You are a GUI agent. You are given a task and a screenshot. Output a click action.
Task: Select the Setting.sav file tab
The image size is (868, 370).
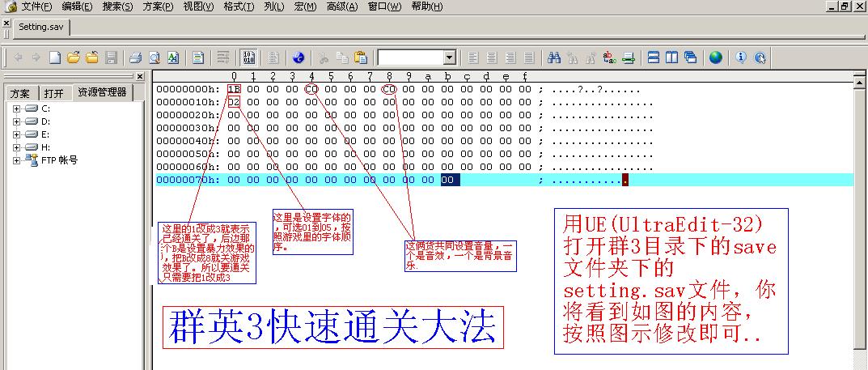pos(41,27)
